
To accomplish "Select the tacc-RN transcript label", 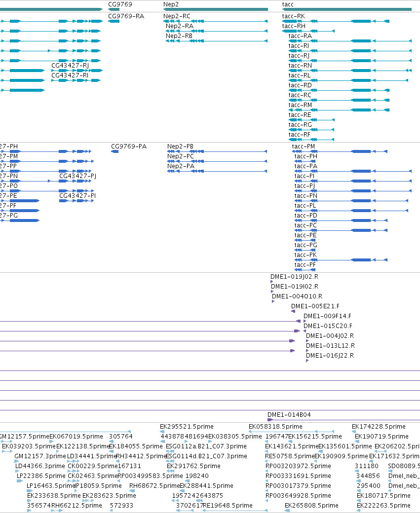I will click(x=300, y=66).
